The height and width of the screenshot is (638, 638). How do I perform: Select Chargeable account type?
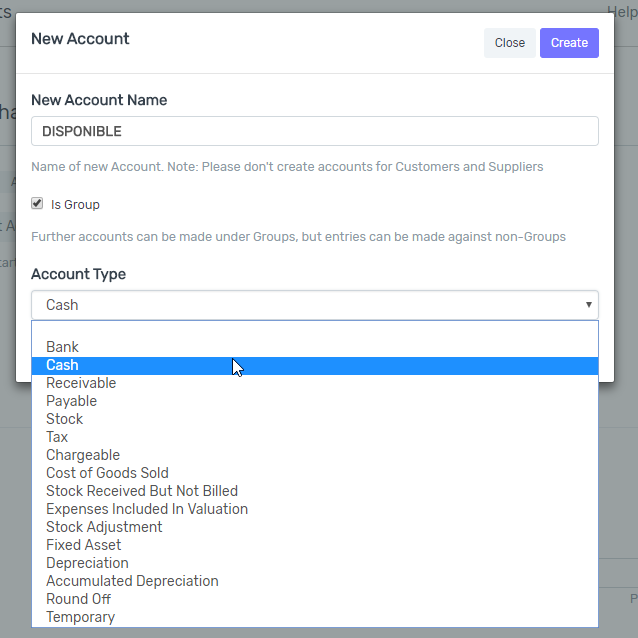click(x=315, y=455)
